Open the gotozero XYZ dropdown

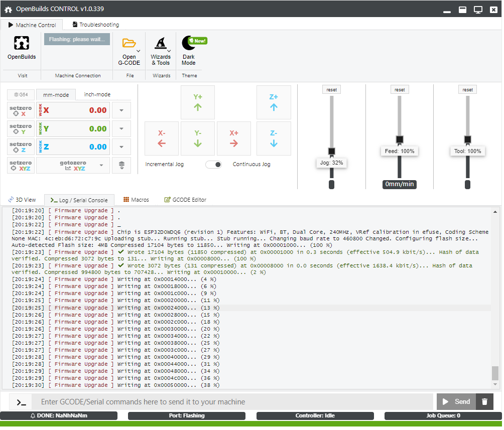pos(101,165)
